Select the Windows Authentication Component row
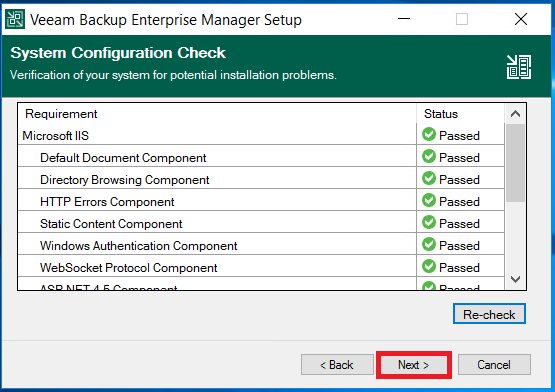This screenshot has height=392, width=555. coord(261,244)
